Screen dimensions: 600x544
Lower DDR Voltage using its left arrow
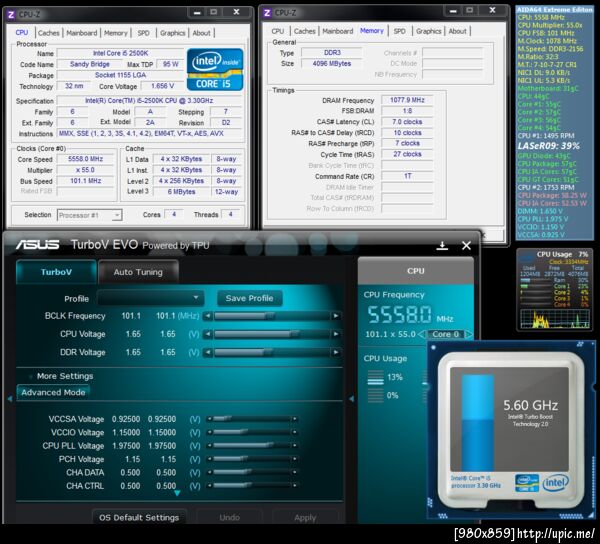207,352
